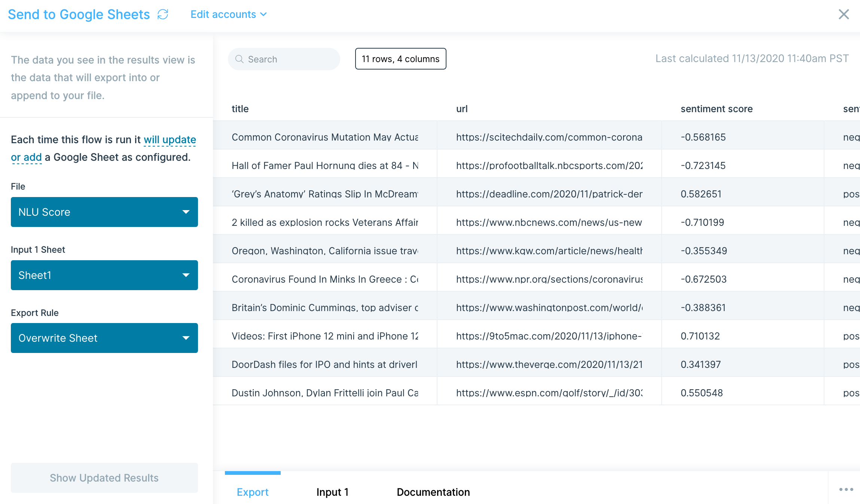Click the 'will update or add' link
Image resolution: width=860 pixels, height=504 pixels.
pyautogui.click(x=170, y=140)
